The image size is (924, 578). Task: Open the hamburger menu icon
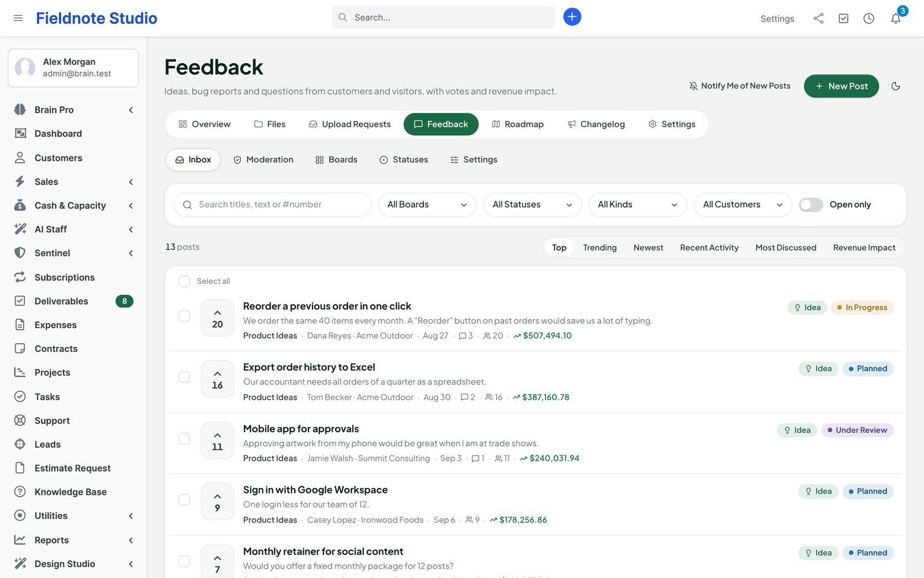[18, 18]
